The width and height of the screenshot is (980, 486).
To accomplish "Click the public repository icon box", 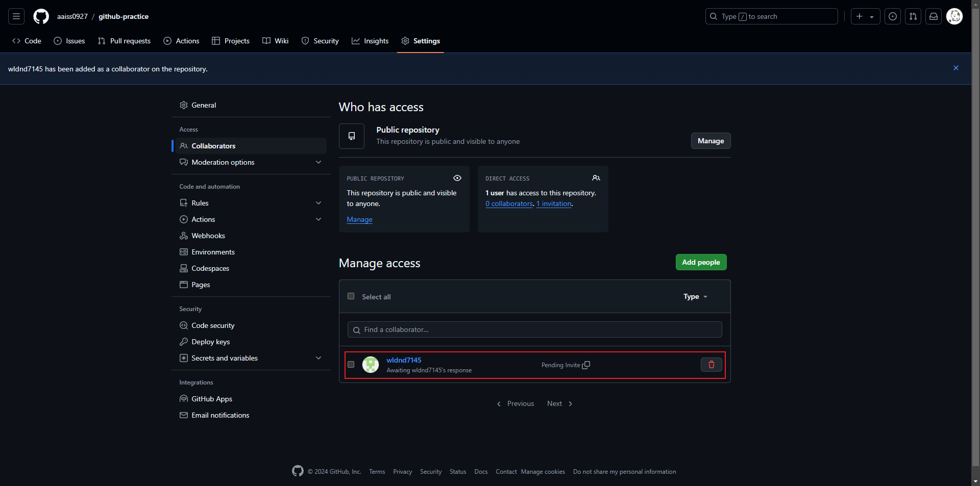I will [x=352, y=136].
